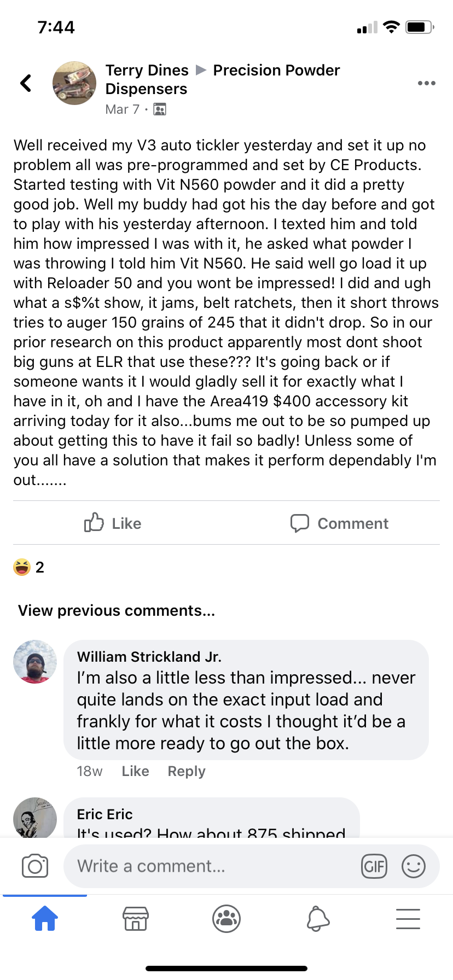This screenshot has height=980, width=453.
Task: Reply to William Strickland Jr.'s comment
Action: pos(187,771)
